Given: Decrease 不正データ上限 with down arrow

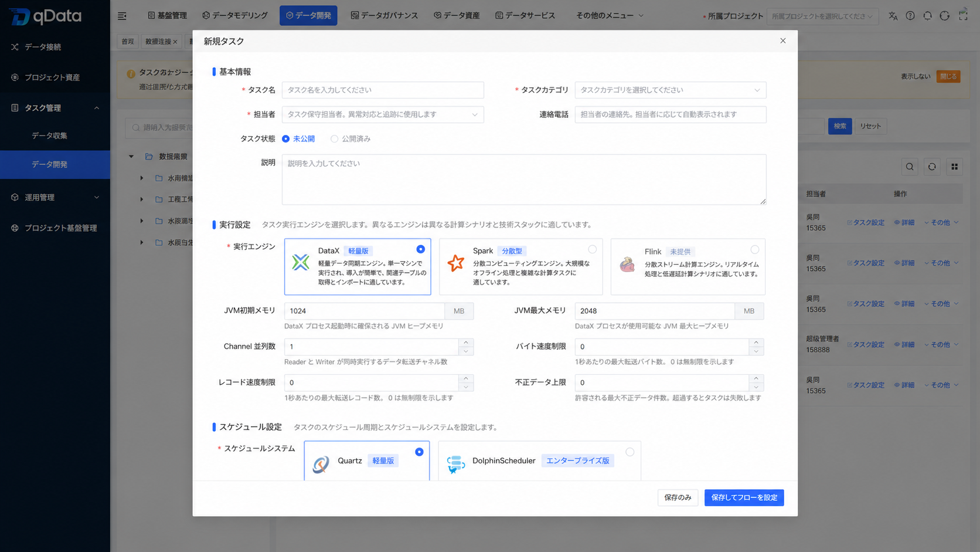Looking at the screenshot, I should pos(756,387).
